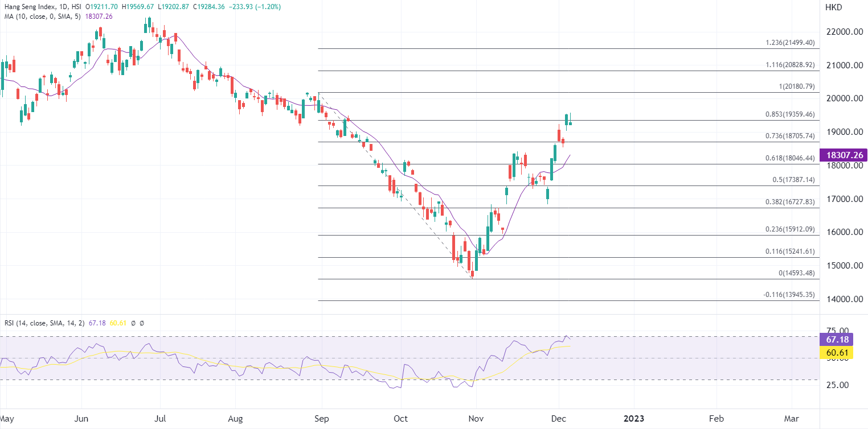Click the purple 18307.26 tag on price axis
Image resolution: width=868 pixels, height=429 pixels.
coord(844,155)
